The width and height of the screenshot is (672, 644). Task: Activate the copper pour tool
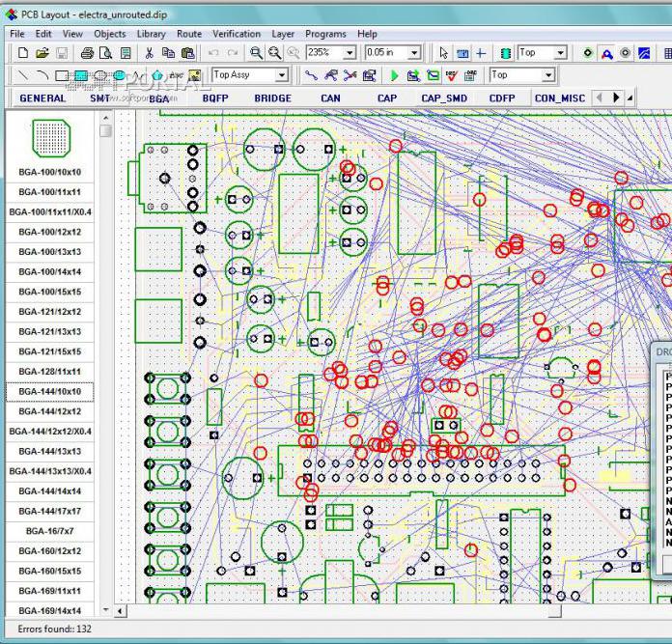coord(644,53)
